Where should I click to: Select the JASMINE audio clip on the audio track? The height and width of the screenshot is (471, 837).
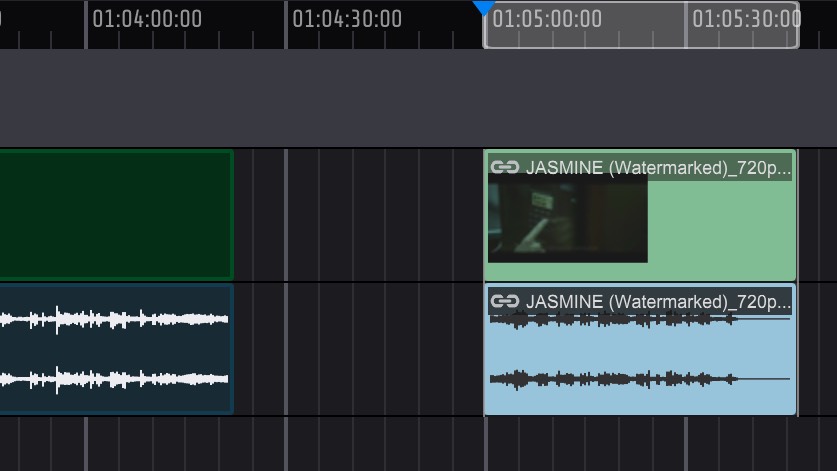[640, 350]
